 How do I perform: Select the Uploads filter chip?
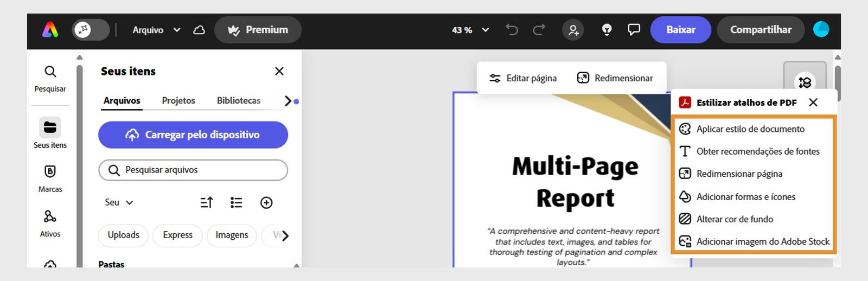click(123, 235)
